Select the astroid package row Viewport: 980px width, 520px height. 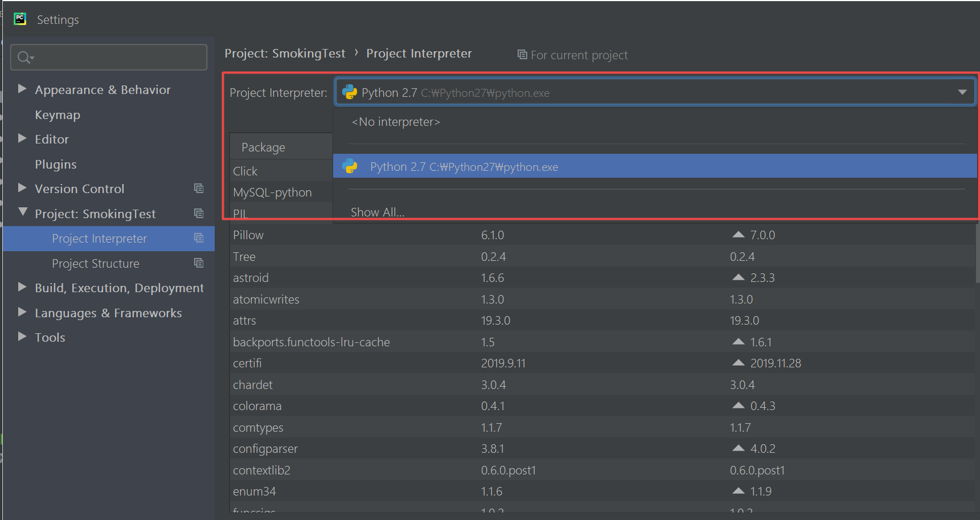(602, 277)
